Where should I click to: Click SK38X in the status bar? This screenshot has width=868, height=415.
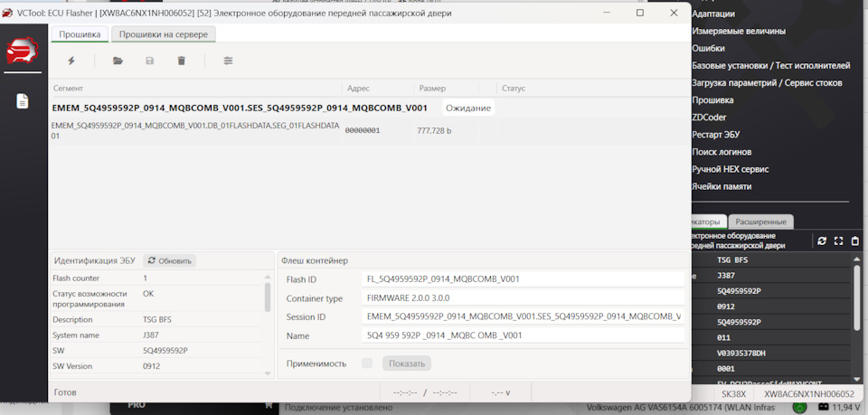[x=733, y=394]
